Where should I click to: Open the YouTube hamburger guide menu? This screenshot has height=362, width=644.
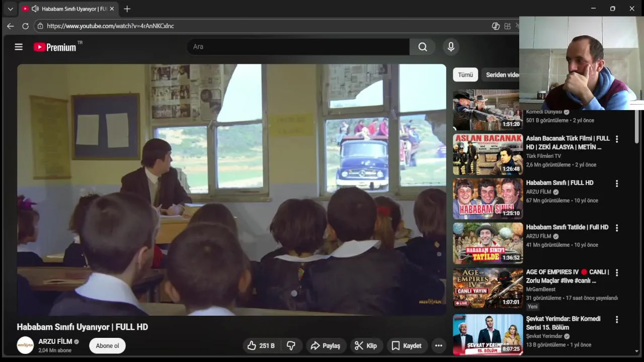[x=19, y=47]
